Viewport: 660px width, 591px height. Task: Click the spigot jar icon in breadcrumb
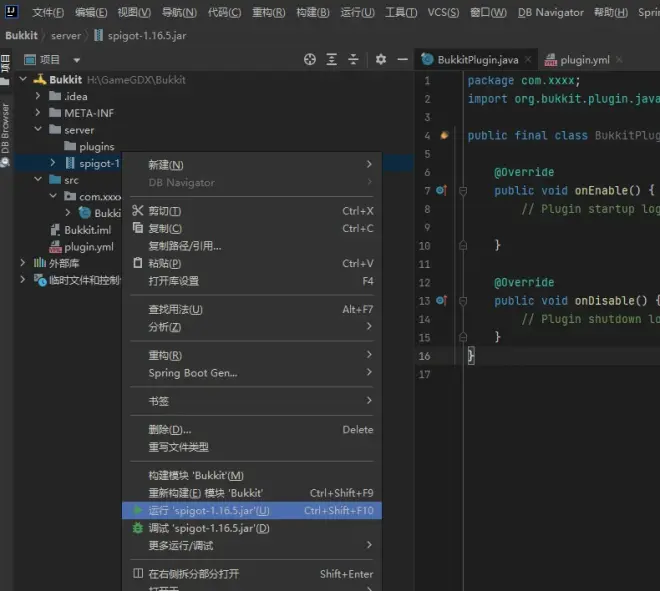[98, 35]
